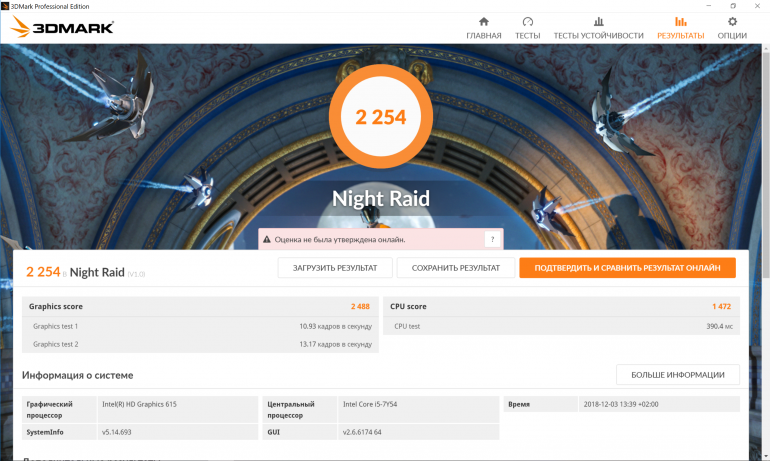Click the question mark help button in alert
Image resolution: width=770 pixels, height=461 pixels.
[x=492, y=239]
